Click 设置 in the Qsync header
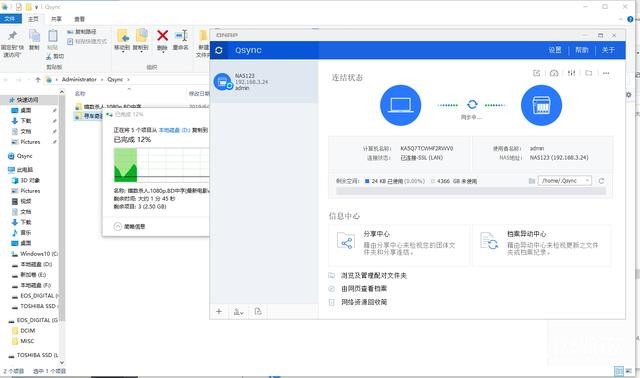 click(555, 50)
